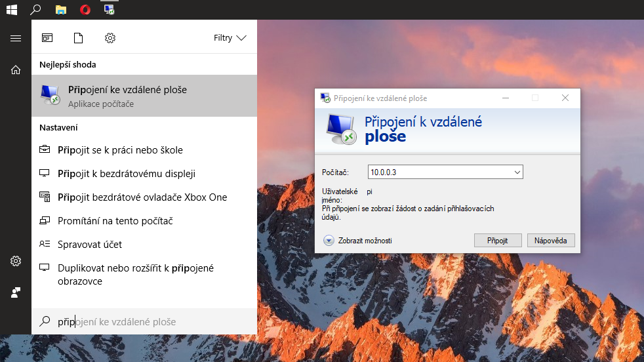The image size is (644, 362).
Task: Select Připojit se k práci nebo škole
Action: point(144,150)
